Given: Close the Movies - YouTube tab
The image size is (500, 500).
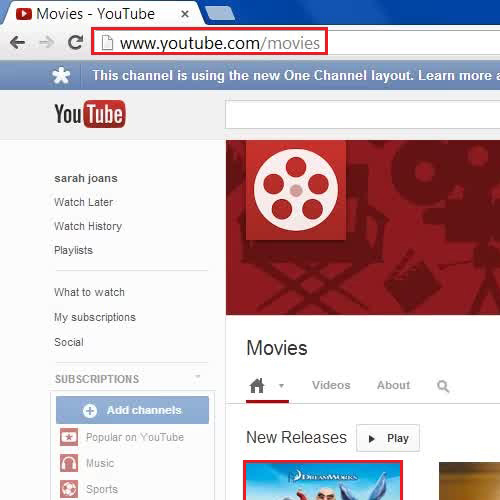Looking at the screenshot, I should pos(185,14).
